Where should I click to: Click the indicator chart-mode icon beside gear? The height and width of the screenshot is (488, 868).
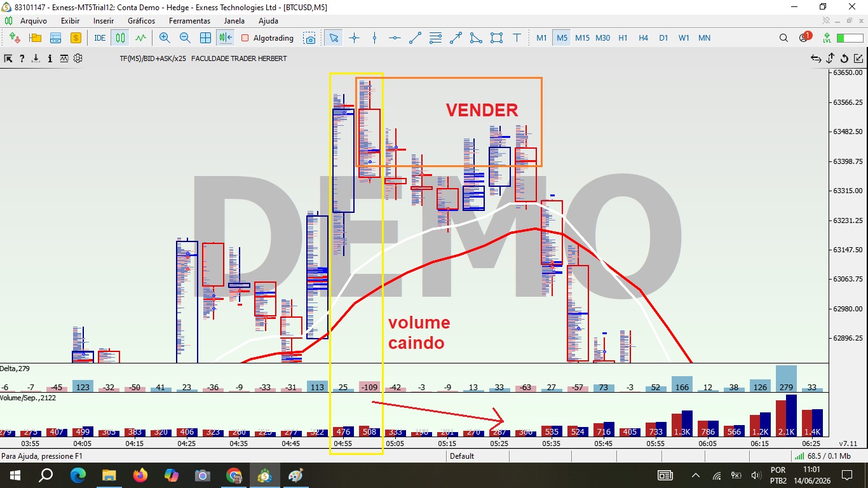64,58
